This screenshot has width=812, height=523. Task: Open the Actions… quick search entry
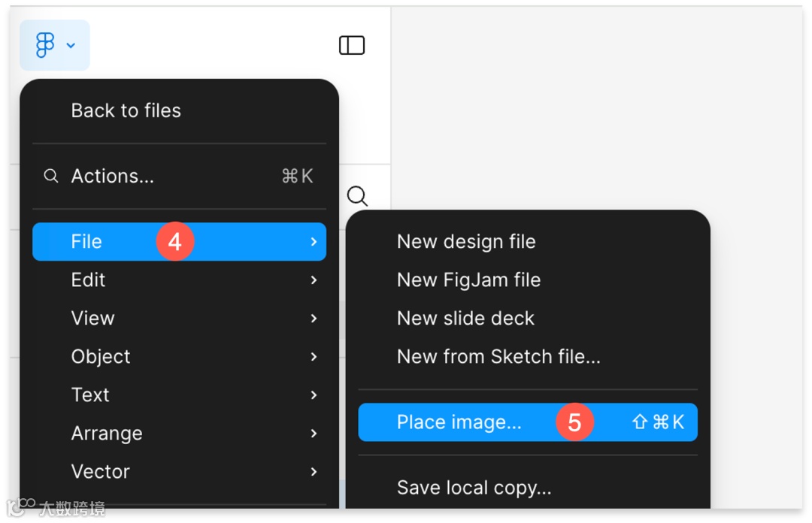coord(179,176)
